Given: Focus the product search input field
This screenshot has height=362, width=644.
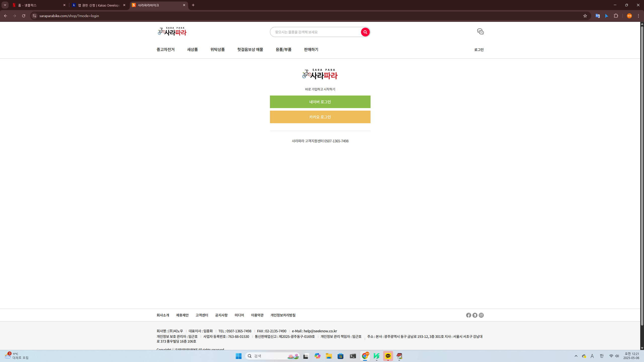Looking at the screenshot, I should pos(314,32).
